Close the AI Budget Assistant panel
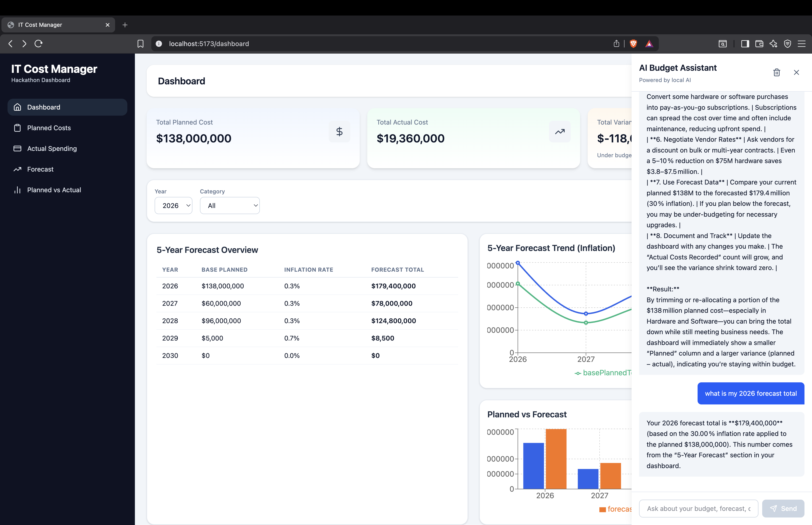The image size is (812, 525). tap(796, 73)
